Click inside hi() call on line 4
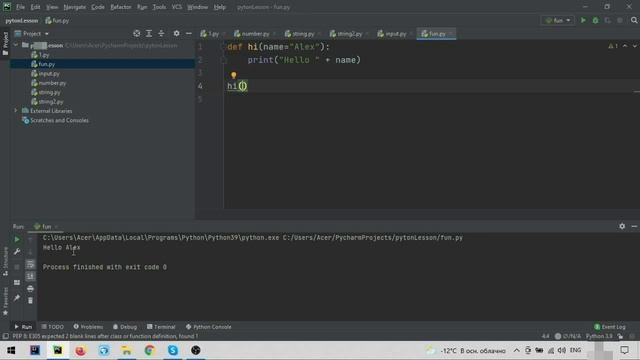The image size is (640, 360). click(x=243, y=86)
